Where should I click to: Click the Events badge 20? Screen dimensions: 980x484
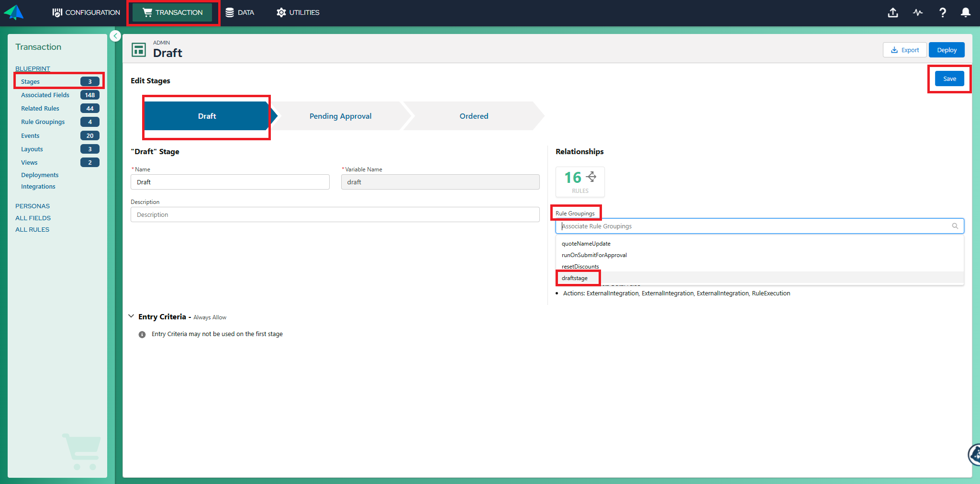[x=90, y=136]
